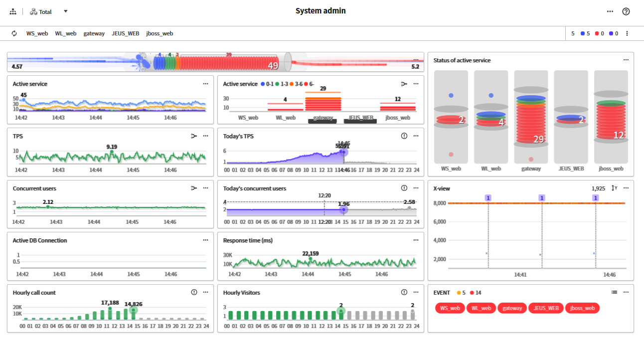Open the Response time panel more menu
This screenshot has height=338, width=644.
point(415,240)
